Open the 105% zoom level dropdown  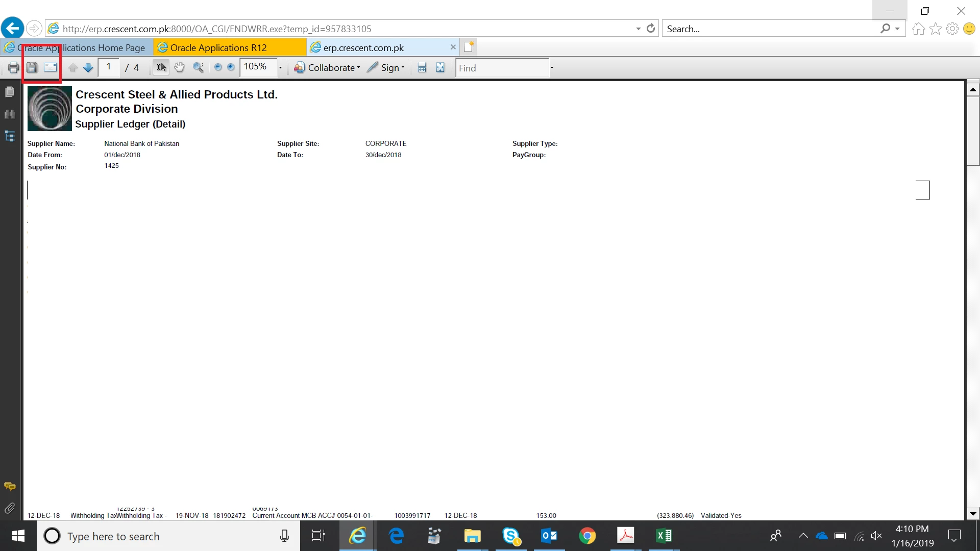280,67
